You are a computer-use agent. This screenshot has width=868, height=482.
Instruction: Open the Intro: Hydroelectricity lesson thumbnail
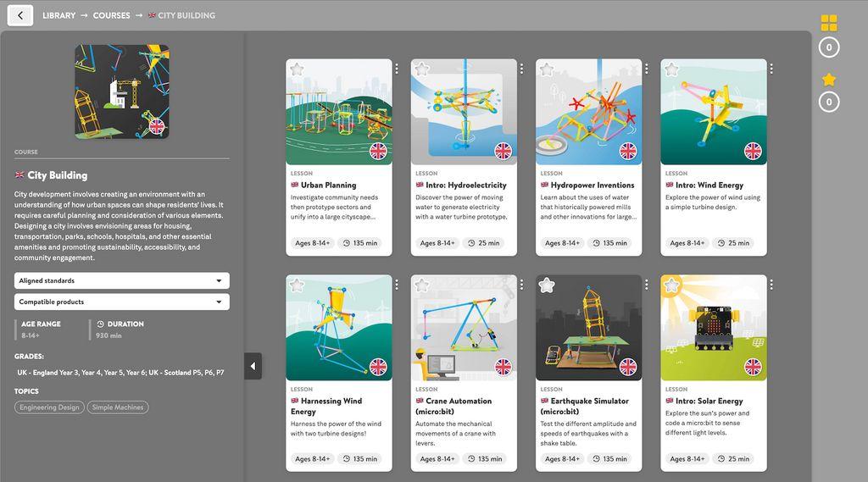(464, 112)
